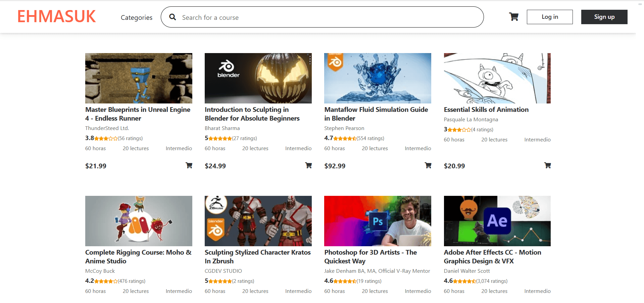Screen dimensions: 644x303
Task: Click the EHMASUK logo
Action: click(x=56, y=16)
